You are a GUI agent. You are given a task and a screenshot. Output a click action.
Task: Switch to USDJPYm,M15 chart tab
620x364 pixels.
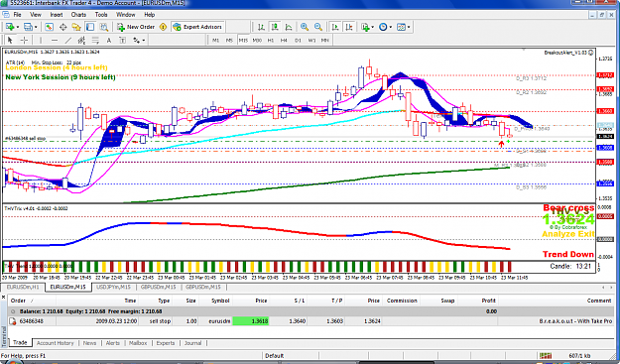(113, 287)
